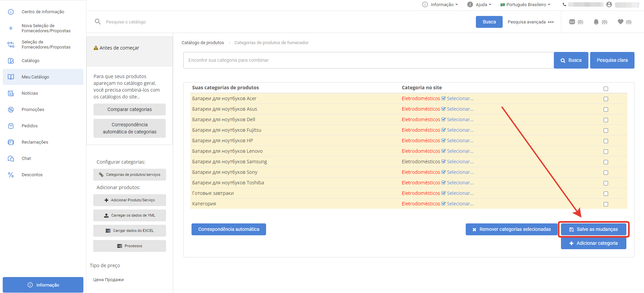This screenshot has height=293, width=644.
Task: Click Remover categorias selecionadas button
Action: pos(511,230)
